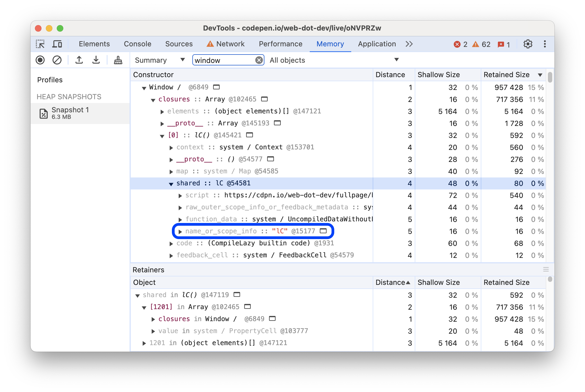Click the clear snapshot icon
Screen dimensions: 585x392
coord(56,60)
